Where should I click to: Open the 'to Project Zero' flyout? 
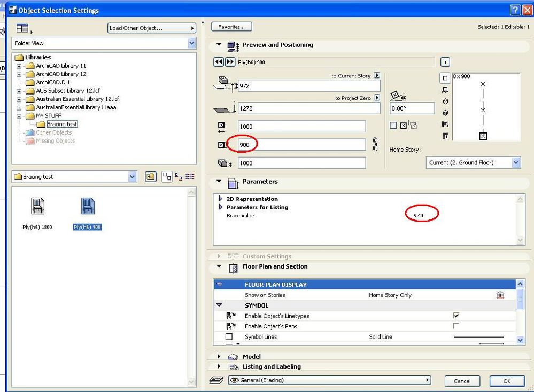click(377, 98)
